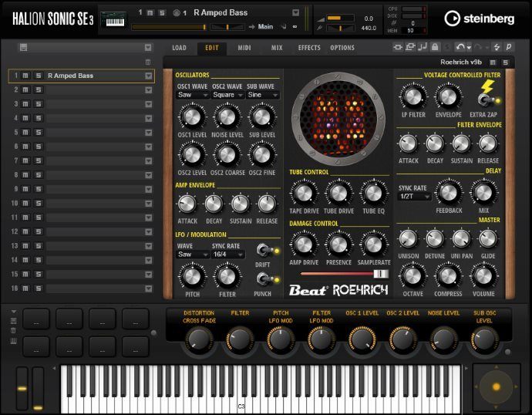
Task: Click the R Amped Bass program name in header
Action: [221, 13]
